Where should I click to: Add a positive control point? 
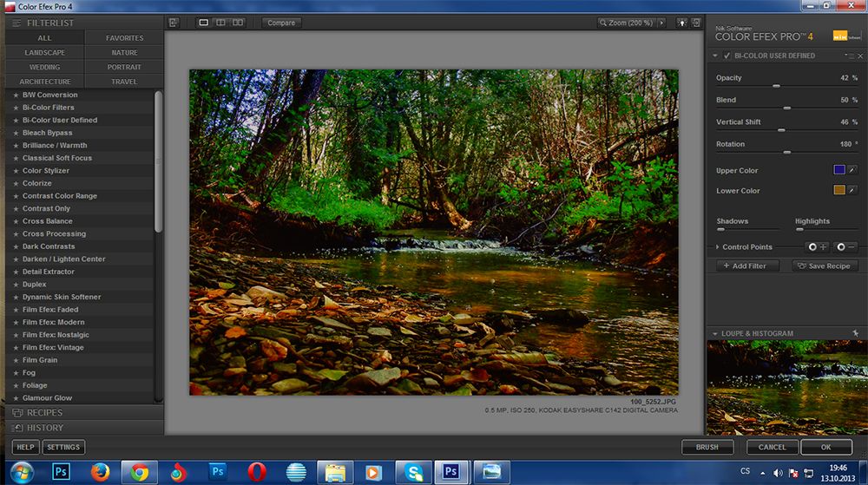pos(817,247)
